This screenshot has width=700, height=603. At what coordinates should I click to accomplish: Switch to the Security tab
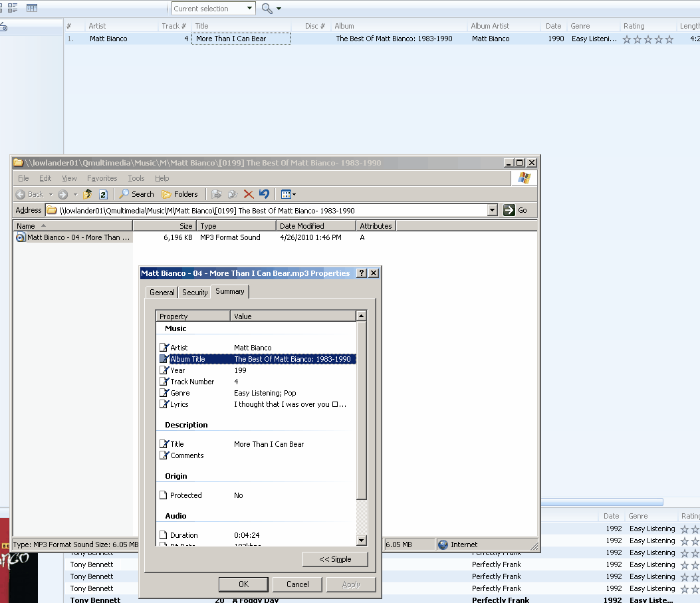(195, 292)
